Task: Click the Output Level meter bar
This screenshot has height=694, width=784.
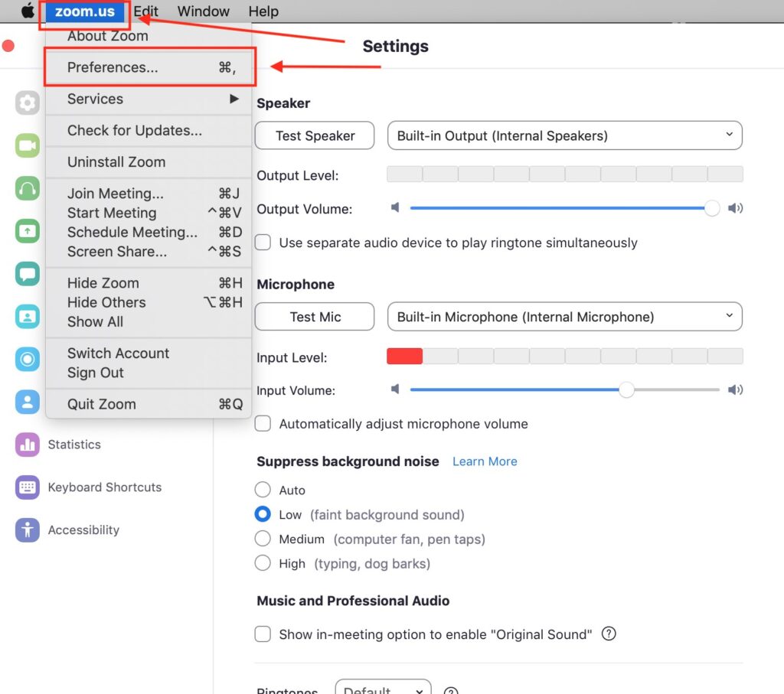Action: [x=564, y=174]
